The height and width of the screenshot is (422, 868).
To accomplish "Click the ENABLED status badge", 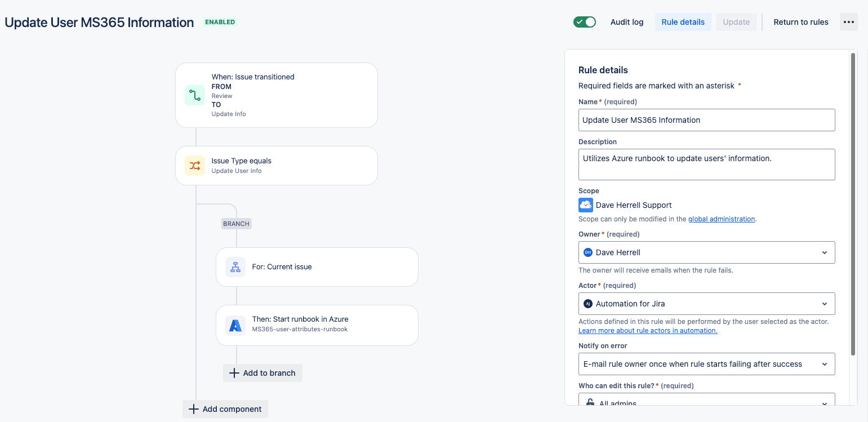I will [220, 22].
